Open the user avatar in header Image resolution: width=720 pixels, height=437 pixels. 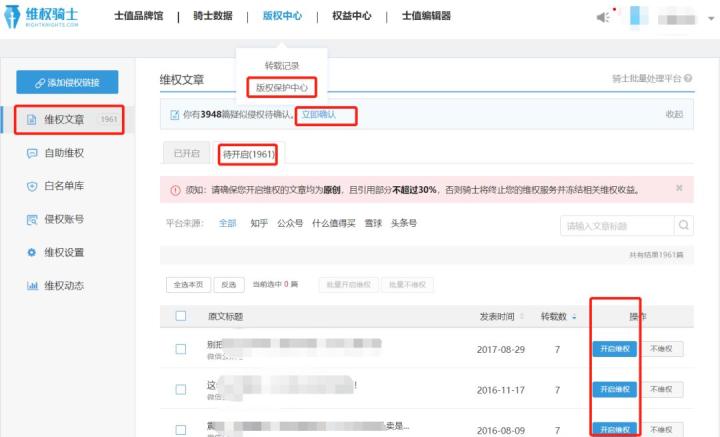point(639,17)
